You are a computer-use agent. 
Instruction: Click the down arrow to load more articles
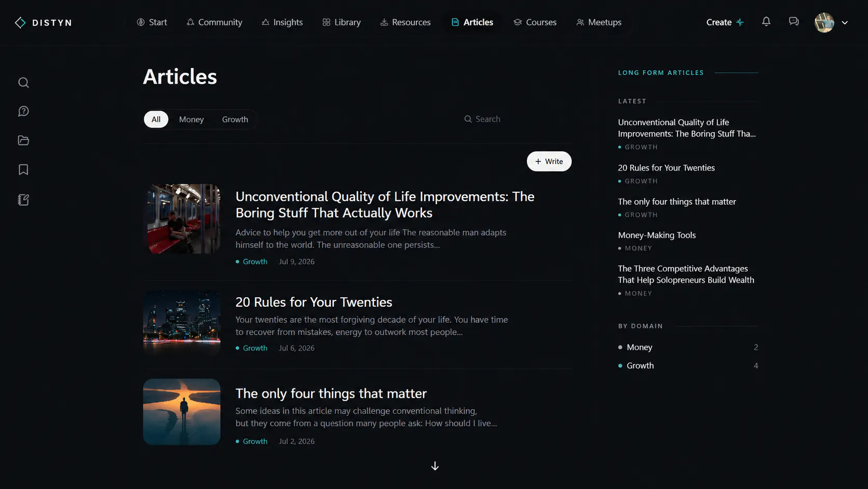(435, 466)
